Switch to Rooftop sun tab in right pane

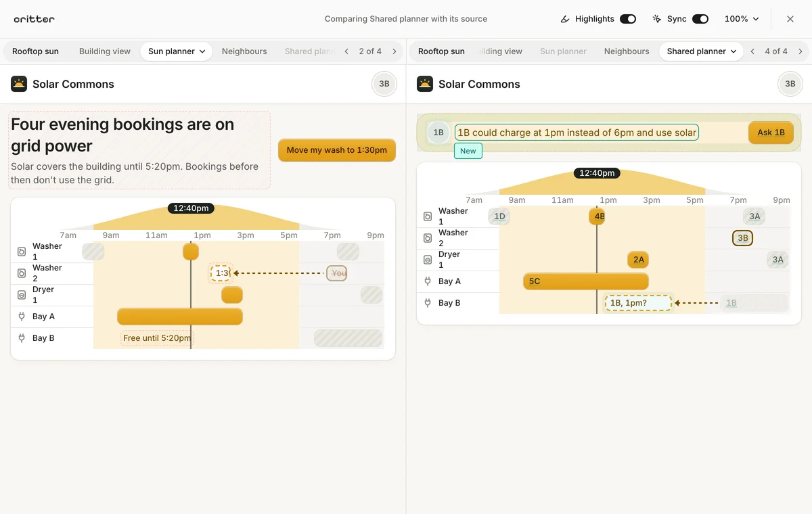pyautogui.click(x=441, y=51)
